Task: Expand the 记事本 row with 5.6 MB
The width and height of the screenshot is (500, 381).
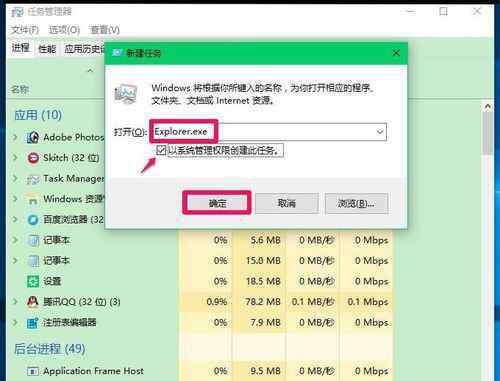Action: [x=15, y=240]
